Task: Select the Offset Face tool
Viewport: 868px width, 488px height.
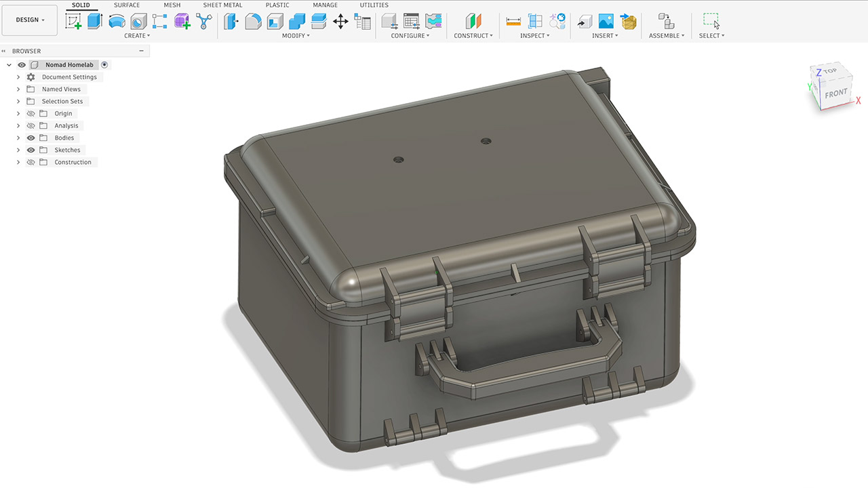Action: pos(319,21)
